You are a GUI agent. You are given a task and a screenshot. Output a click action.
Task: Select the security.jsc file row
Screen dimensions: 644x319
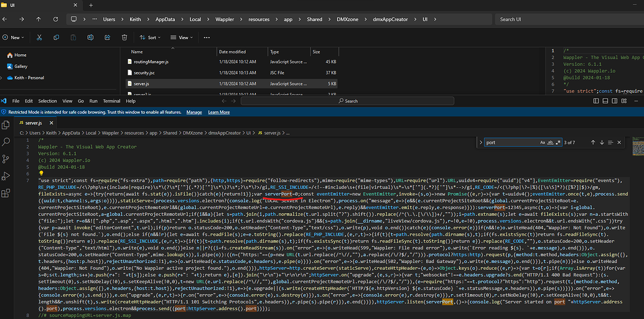(231, 73)
